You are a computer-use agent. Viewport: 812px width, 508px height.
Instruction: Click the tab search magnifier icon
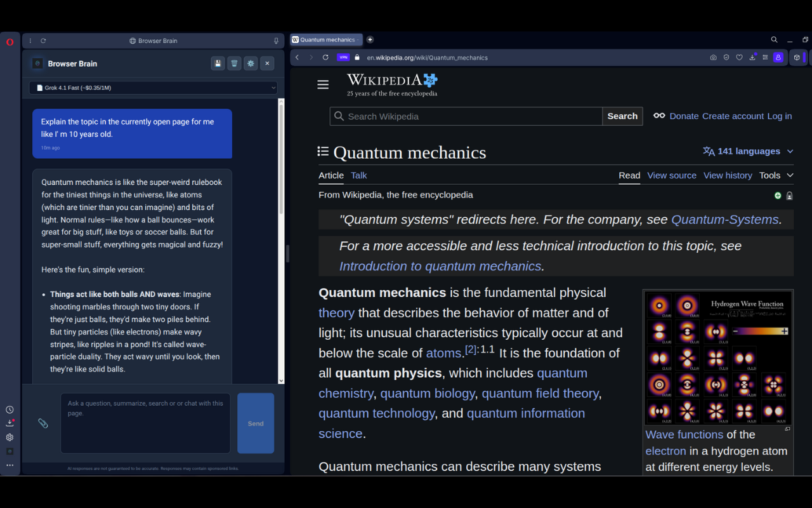774,39
